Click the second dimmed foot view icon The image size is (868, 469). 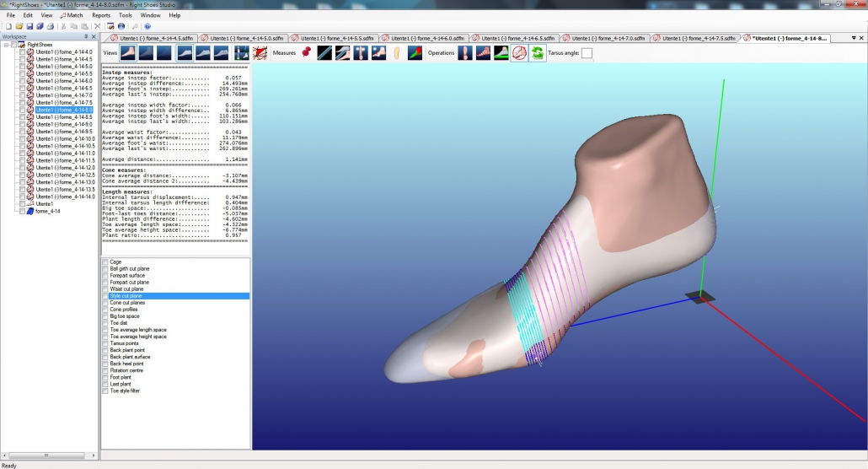(x=146, y=52)
